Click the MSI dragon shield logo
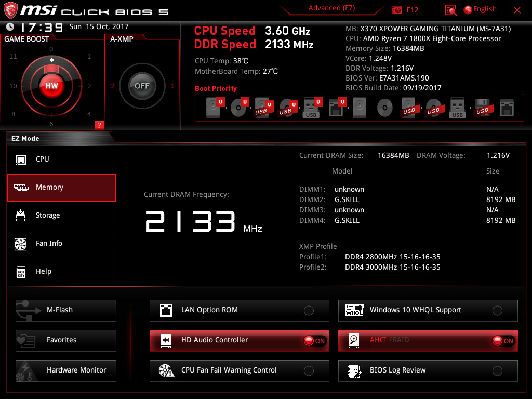This screenshot has height=399, width=532. coord(10,10)
